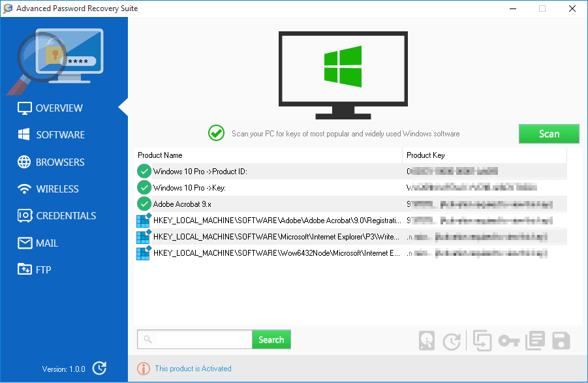
Task: Select the Internet Explorer\P3\Write registry row
Action: [x=350, y=237]
